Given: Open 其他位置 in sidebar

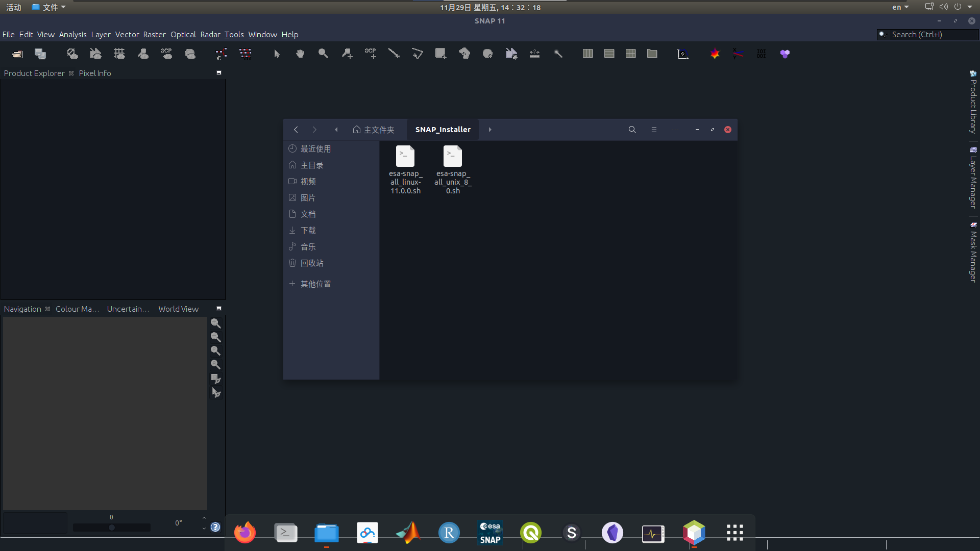Looking at the screenshot, I should coord(331,284).
